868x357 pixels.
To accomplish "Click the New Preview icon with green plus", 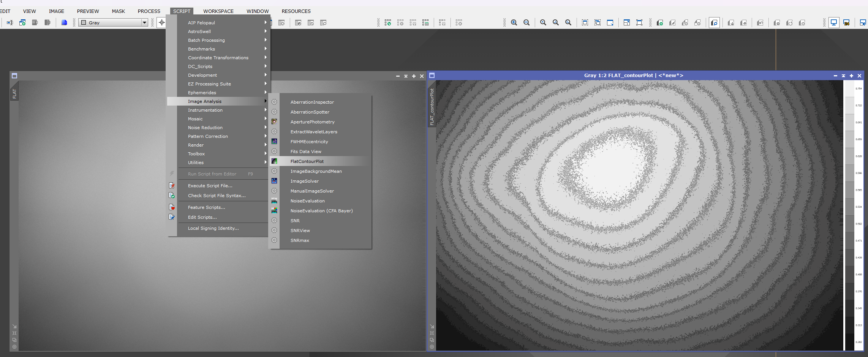I will [660, 23].
